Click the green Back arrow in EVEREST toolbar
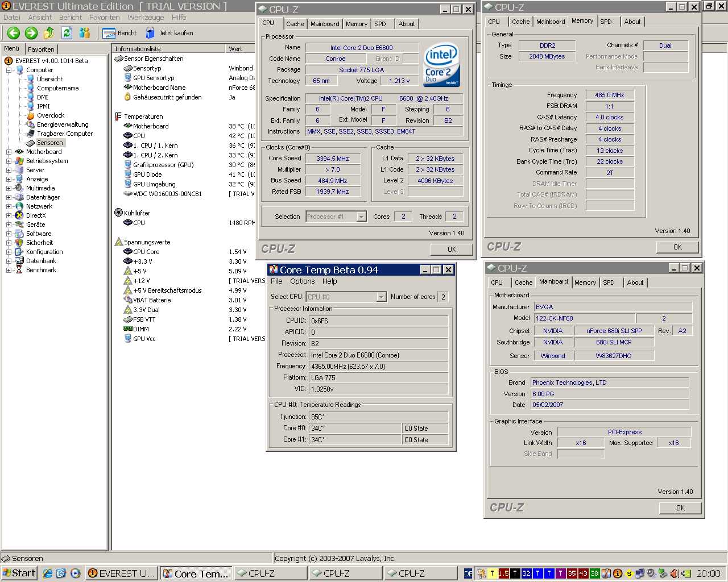 (14, 33)
